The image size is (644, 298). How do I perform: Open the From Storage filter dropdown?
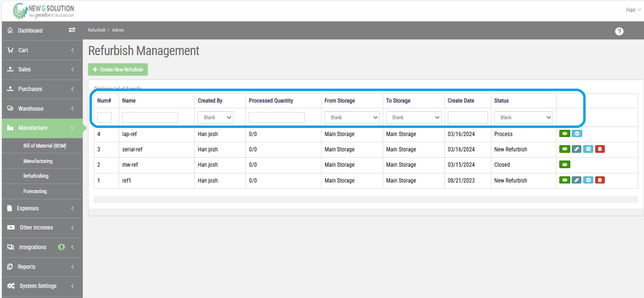tap(352, 117)
